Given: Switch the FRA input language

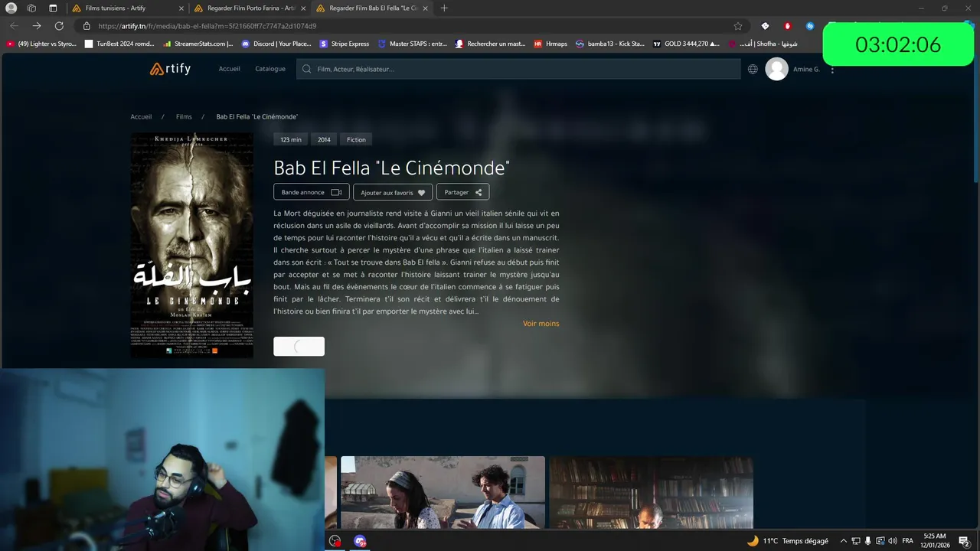Looking at the screenshot, I should coord(908,540).
